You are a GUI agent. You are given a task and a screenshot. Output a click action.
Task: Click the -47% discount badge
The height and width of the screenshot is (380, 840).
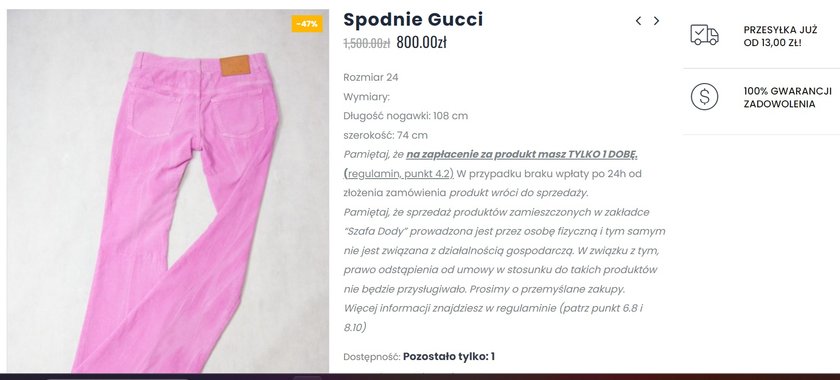tap(307, 24)
